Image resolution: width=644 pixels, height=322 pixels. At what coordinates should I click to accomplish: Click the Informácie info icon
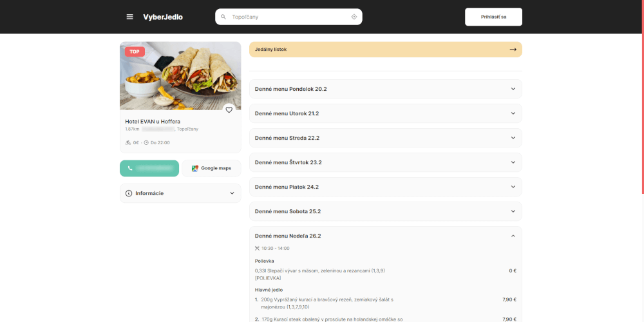click(129, 193)
